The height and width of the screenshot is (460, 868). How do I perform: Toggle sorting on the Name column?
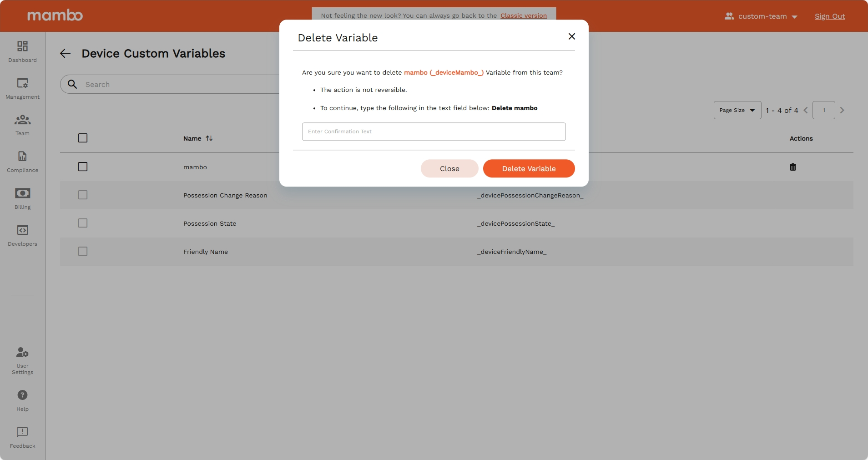(209, 138)
